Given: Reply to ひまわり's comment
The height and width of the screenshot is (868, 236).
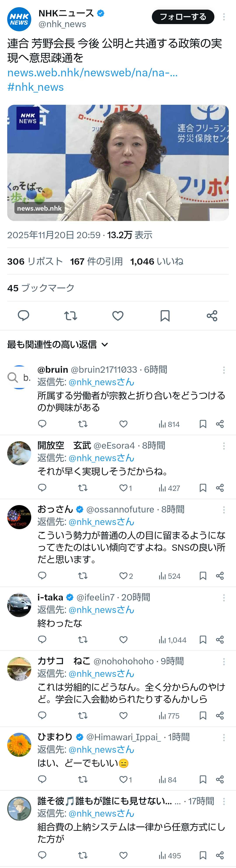Looking at the screenshot, I should click(x=42, y=779).
